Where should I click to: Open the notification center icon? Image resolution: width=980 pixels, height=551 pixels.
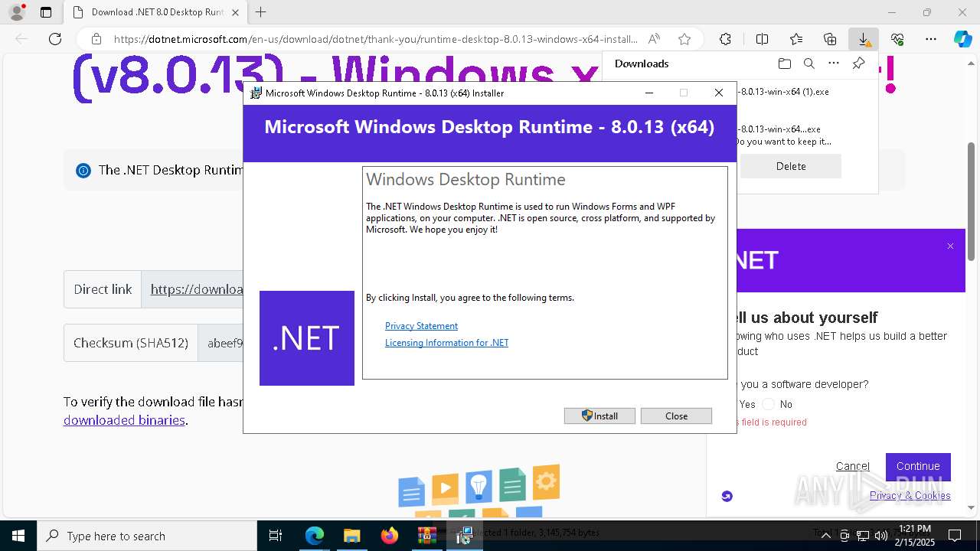click(955, 536)
